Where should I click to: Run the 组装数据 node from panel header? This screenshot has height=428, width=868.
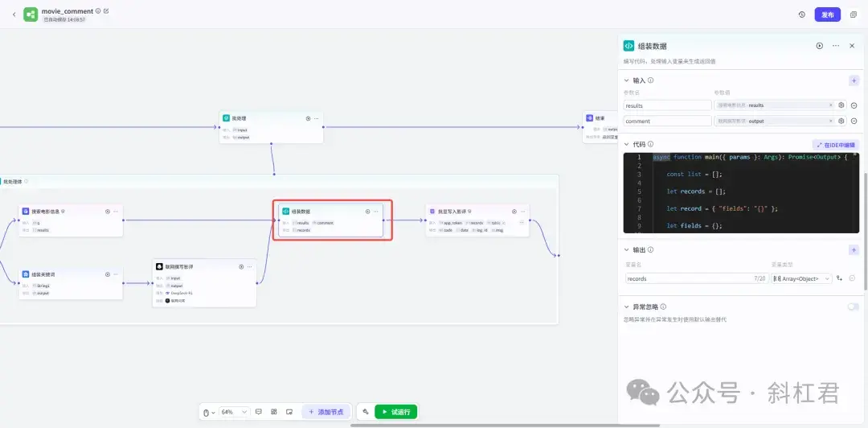point(819,46)
